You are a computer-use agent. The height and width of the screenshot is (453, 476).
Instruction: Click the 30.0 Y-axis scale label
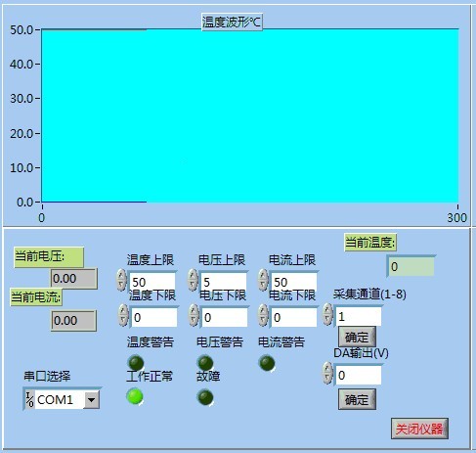click(22, 99)
